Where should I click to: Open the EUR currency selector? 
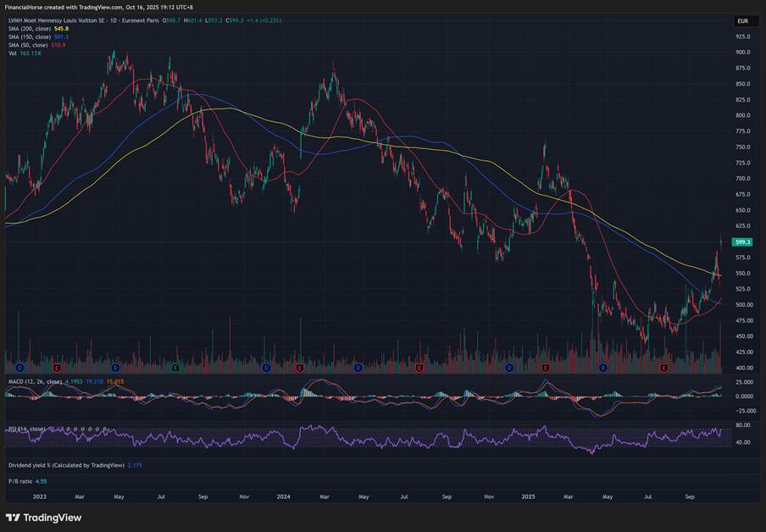742,21
